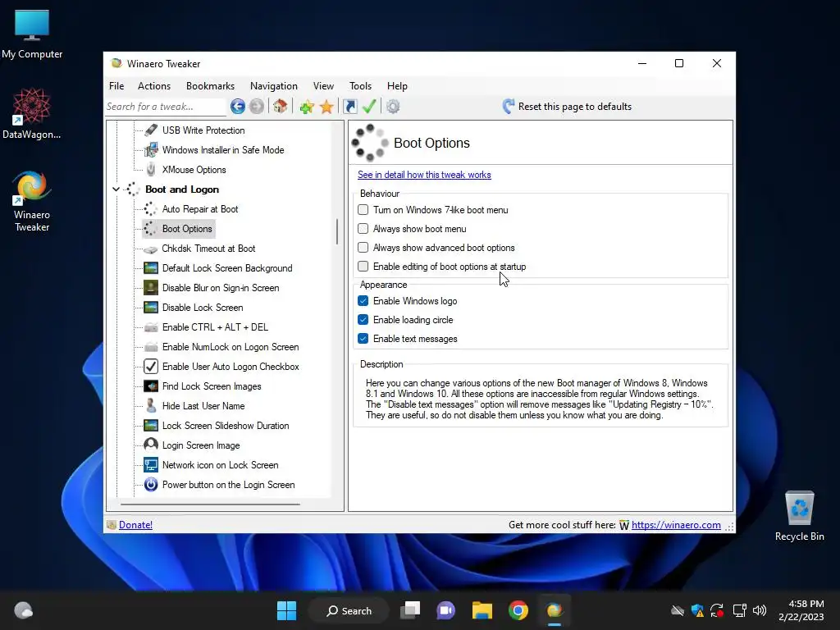Uncheck Enable loading circle
Screen dimensions: 840x630
coord(363,320)
